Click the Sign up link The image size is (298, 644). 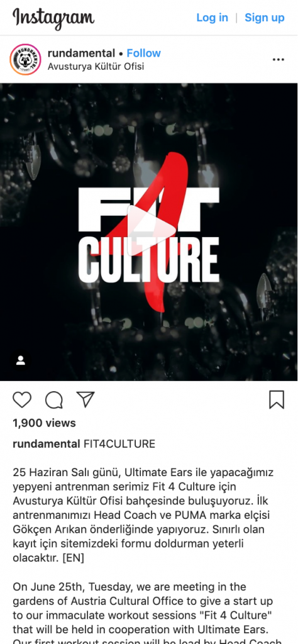(264, 18)
